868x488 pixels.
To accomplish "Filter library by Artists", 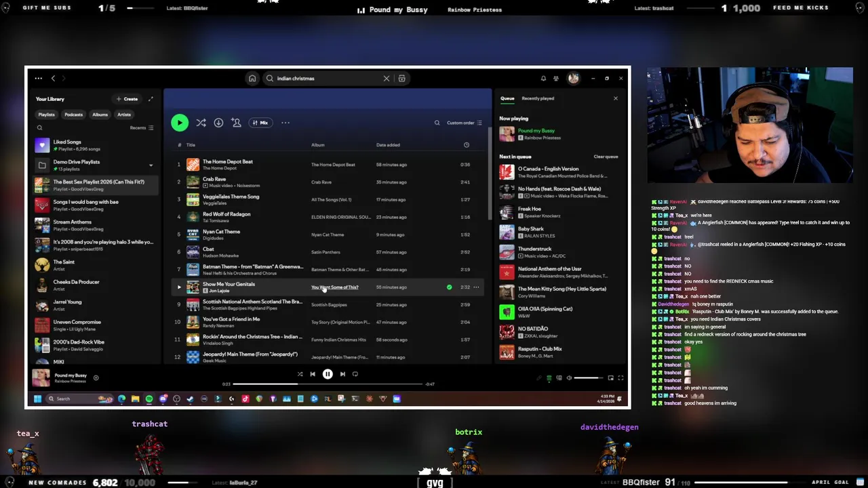I will (x=123, y=115).
